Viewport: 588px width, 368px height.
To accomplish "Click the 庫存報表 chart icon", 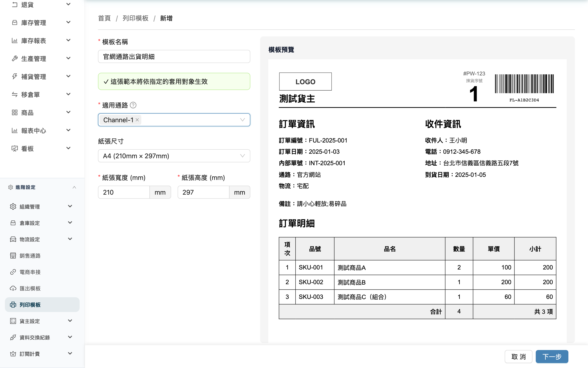I will point(14,41).
